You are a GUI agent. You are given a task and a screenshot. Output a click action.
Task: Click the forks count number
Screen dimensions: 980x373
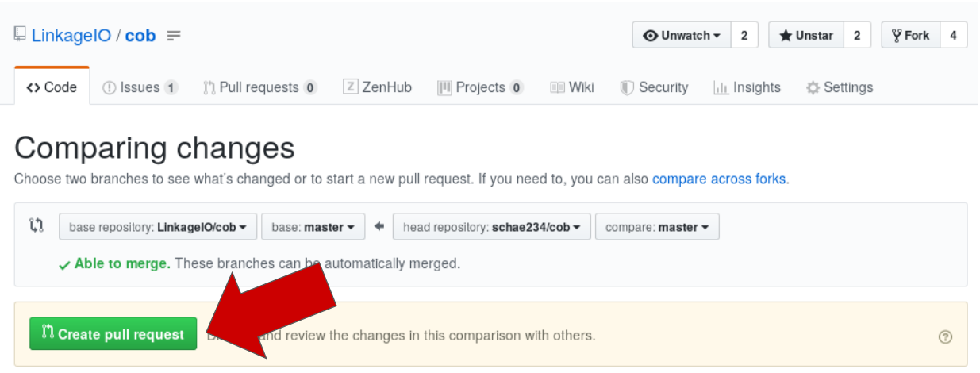pos(953,36)
